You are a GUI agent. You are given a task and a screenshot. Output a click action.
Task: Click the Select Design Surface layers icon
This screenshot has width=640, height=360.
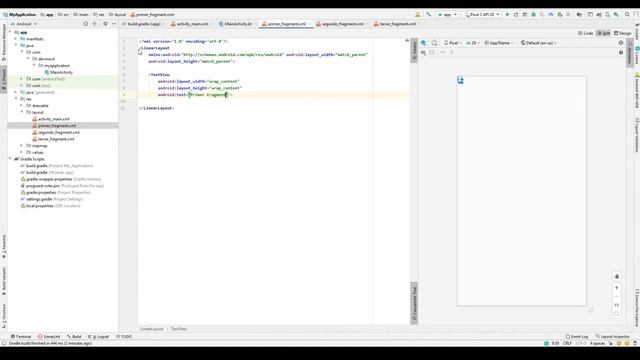coord(424,43)
